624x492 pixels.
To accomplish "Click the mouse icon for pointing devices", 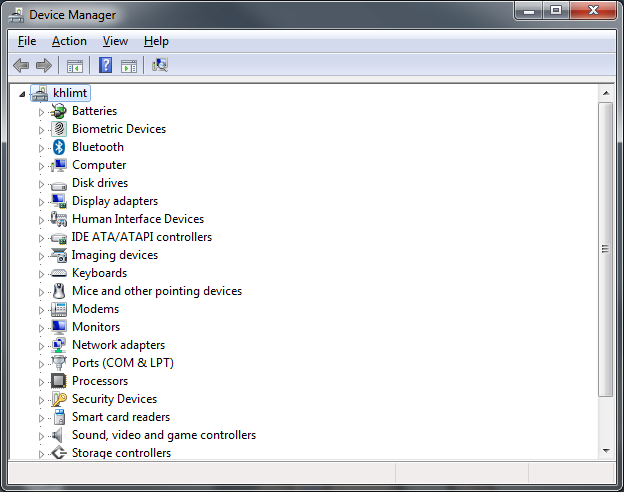I will [x=59, y=291].
